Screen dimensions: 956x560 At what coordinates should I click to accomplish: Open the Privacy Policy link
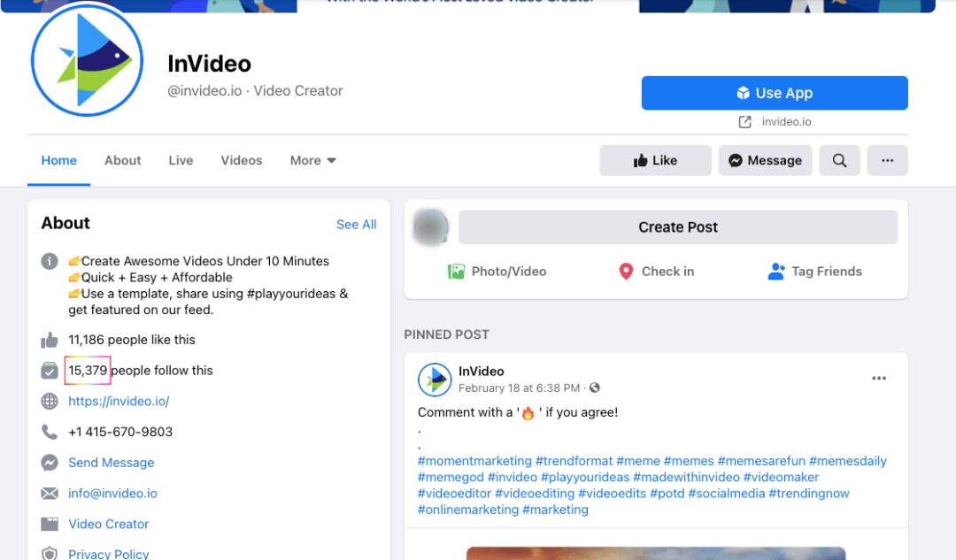tap(109, 553)
